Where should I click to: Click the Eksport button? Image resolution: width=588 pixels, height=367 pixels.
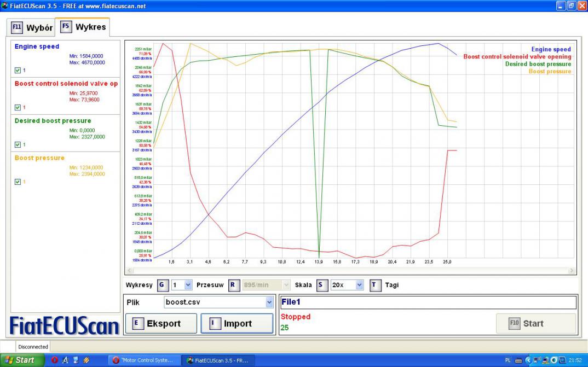point(162,324)
